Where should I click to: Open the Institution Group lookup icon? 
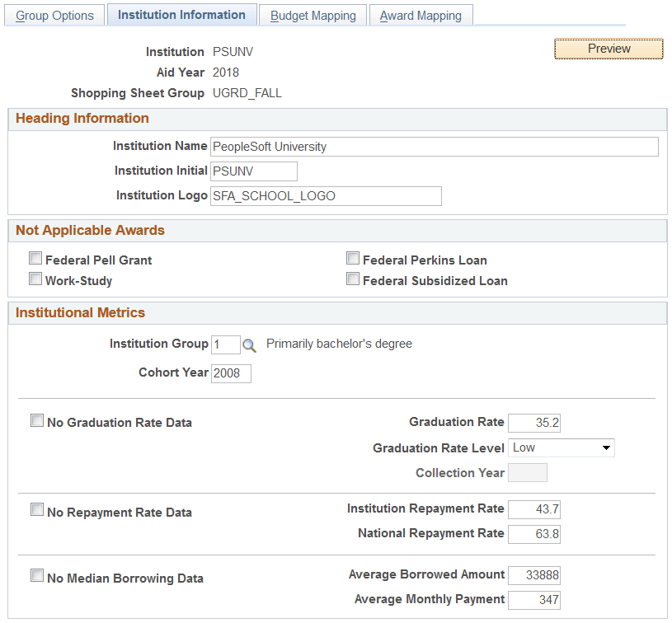250,344
